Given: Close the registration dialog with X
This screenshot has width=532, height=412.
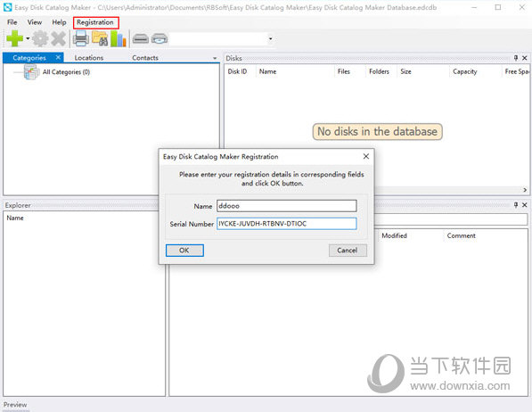Looking at the screenshot, I should click(366, 156).
